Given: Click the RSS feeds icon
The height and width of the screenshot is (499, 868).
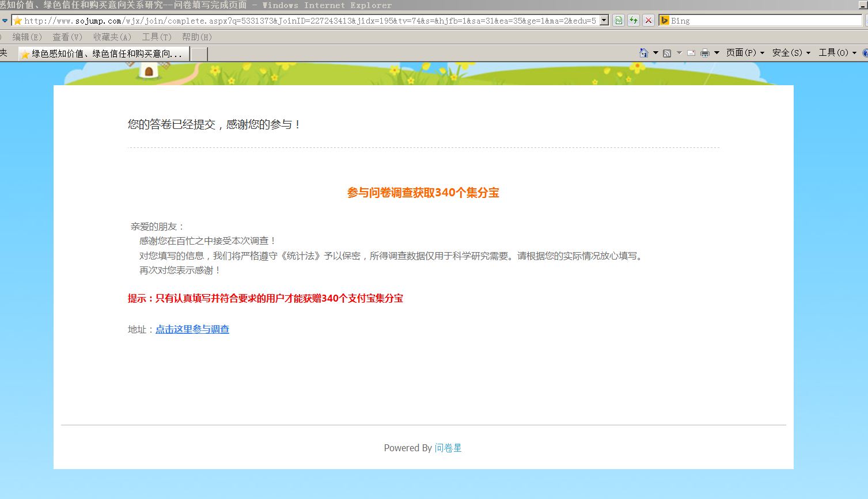Looking at the screenshot, I should [x=667, y=53].
